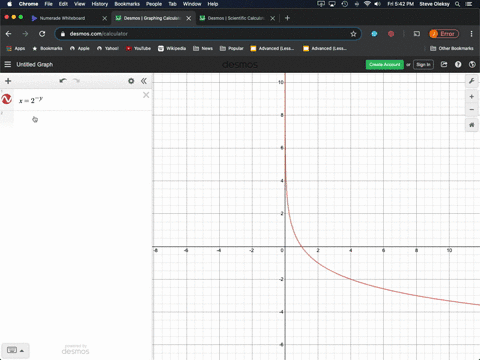
Task: Open the Edit menu
Action: (63, 4)
